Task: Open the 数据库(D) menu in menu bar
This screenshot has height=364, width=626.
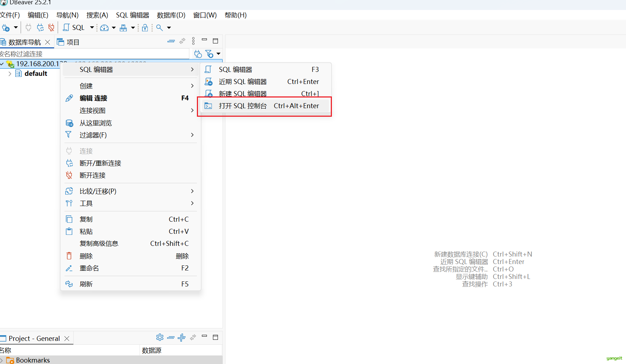Action: [x=171, y=15]
